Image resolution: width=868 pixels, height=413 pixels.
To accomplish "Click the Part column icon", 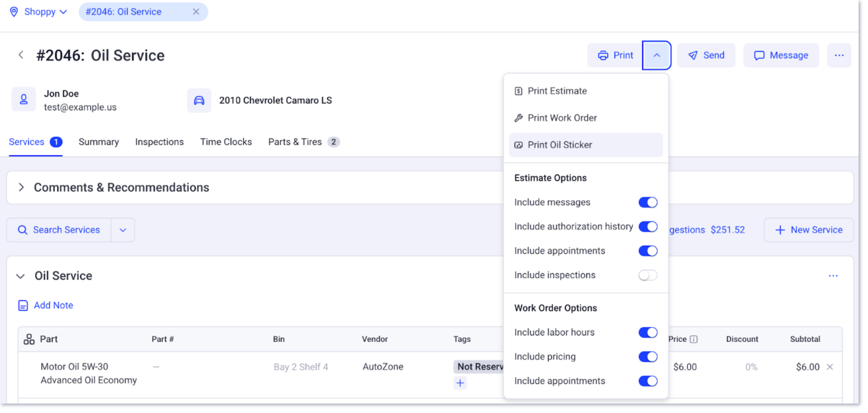I will pyautogui.click(x=29, y=339).
